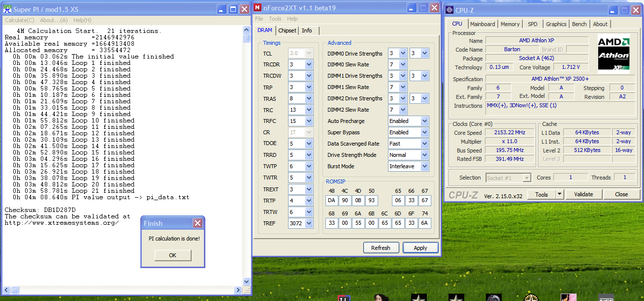Click the CPU-Z title bar icon
Image resolution: width=644 pixels, height=301 pixels.
(450, 10)
